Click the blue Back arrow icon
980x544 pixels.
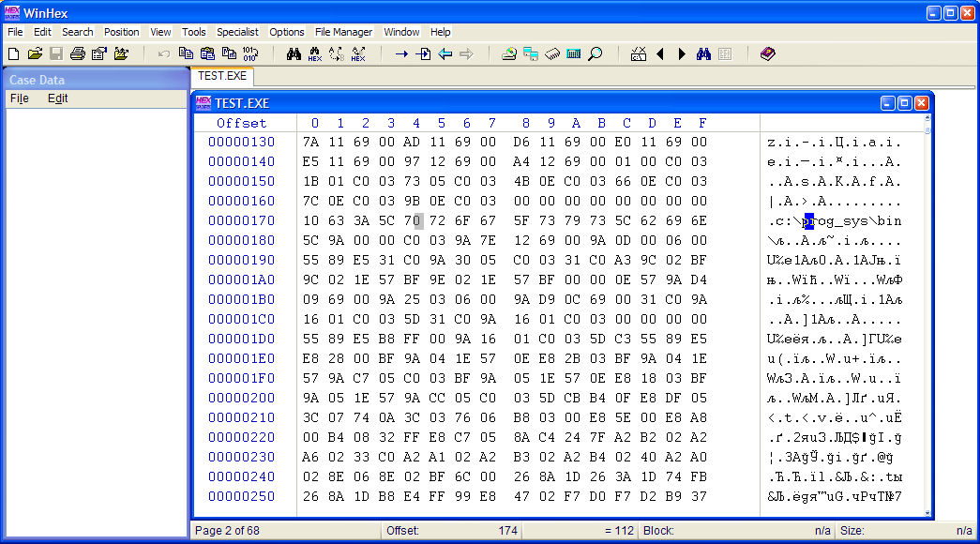[445, 54]
